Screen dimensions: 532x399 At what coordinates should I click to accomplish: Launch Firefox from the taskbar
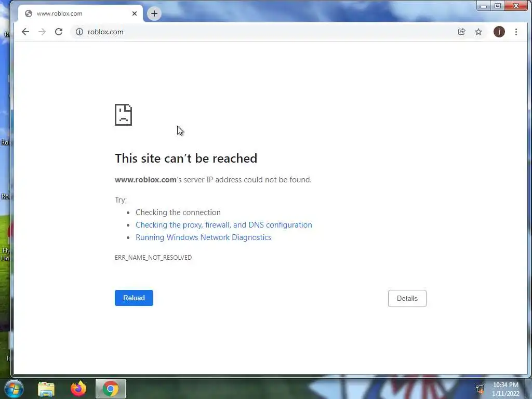[78, 389]
